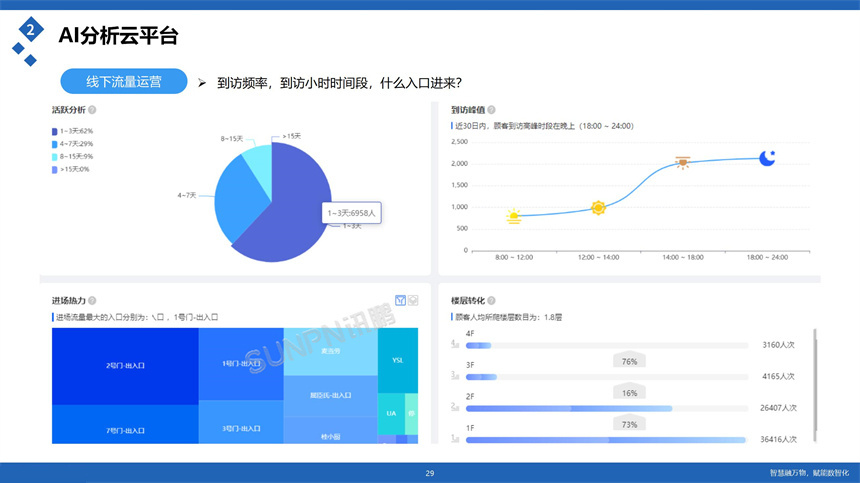The image size is (860, 483).
Task: Switch to the alternate heat view icon
Action: [x=413, y=300]
